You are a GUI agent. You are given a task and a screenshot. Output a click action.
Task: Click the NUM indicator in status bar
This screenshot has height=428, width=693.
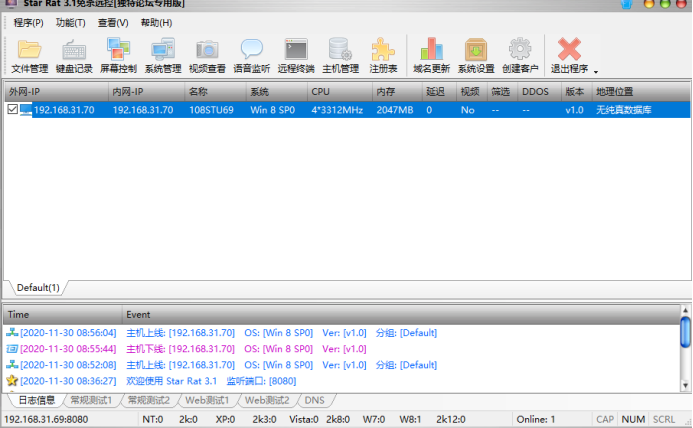tap(633, 419)
